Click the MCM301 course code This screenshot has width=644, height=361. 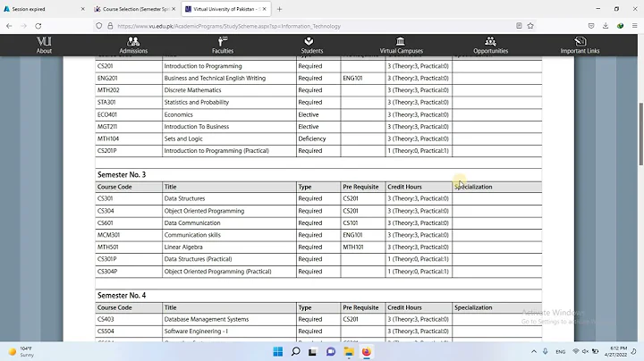coord(108,235)
